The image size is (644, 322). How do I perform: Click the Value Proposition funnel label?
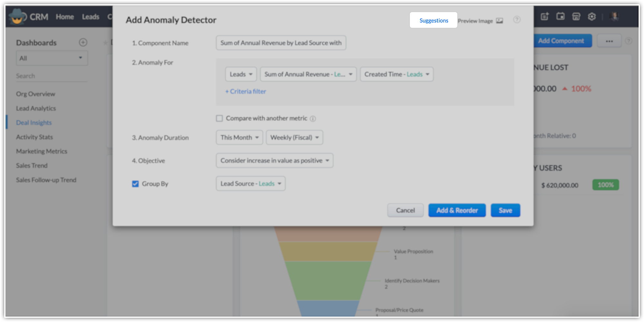(413, 251)
